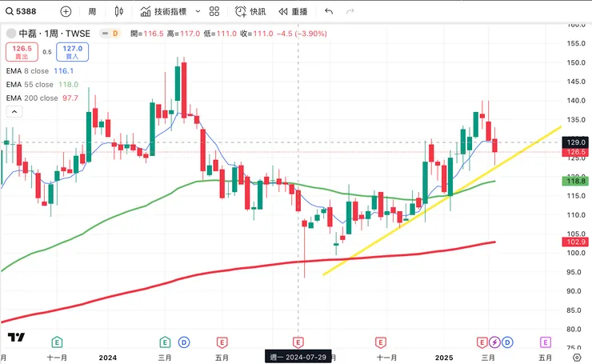Click the red E earnings marker near 十一月 2024
The height and width of the screenshot is (364, 592).
381,342
